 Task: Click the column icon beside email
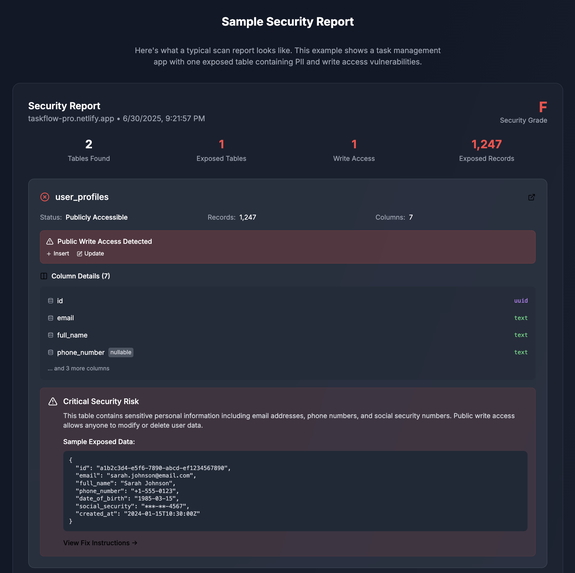51,318
